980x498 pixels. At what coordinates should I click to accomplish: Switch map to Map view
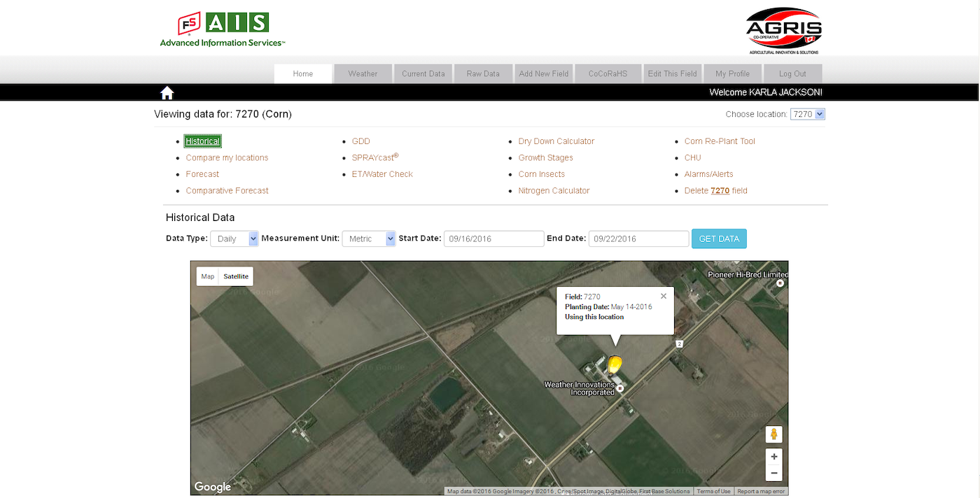click(x=208, y=276)
